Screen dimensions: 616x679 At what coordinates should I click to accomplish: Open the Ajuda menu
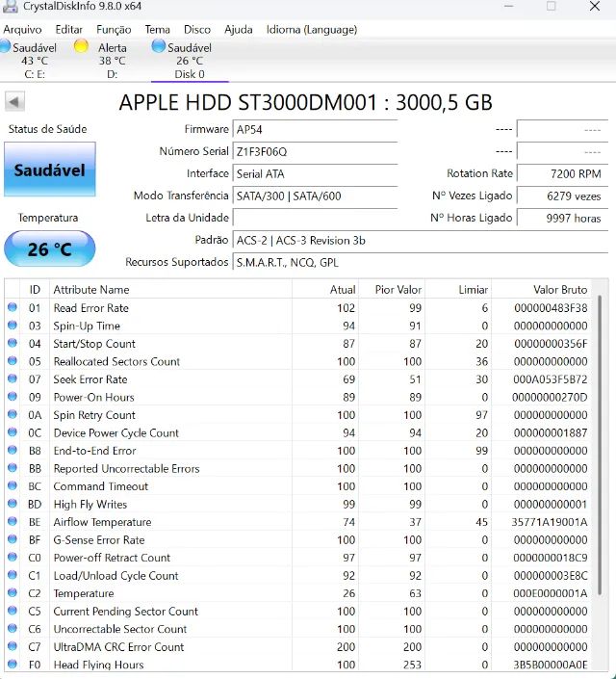click(x=239, y=30)
